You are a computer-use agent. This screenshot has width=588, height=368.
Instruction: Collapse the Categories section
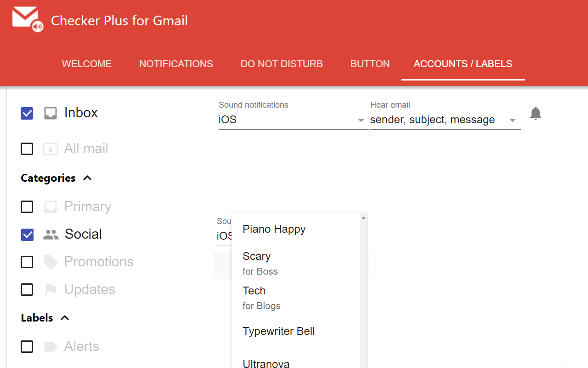coord(87,178)
